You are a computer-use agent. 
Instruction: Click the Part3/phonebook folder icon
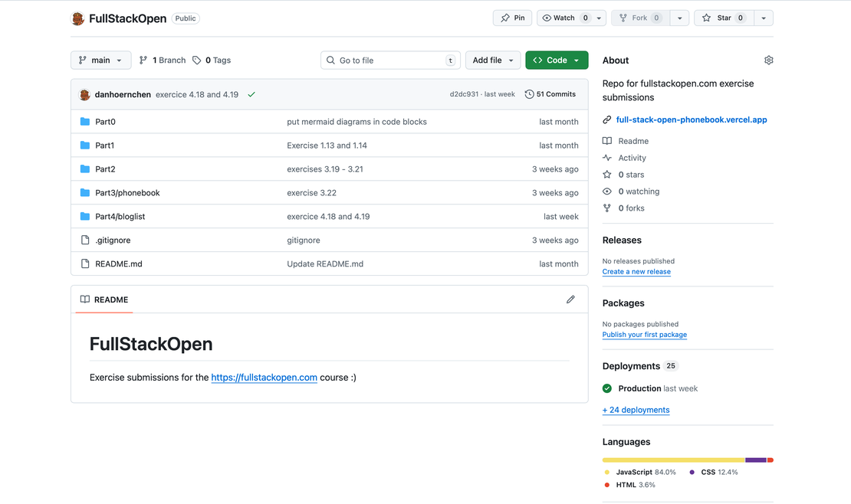point(84,192)
